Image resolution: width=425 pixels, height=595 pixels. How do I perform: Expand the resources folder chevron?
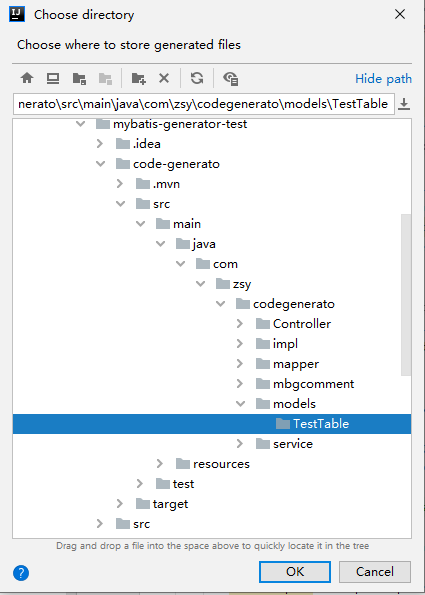coord(160,464)
